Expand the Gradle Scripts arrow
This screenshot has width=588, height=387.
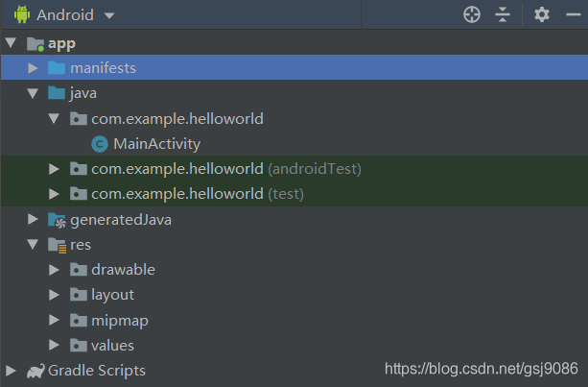coord(11,371)
